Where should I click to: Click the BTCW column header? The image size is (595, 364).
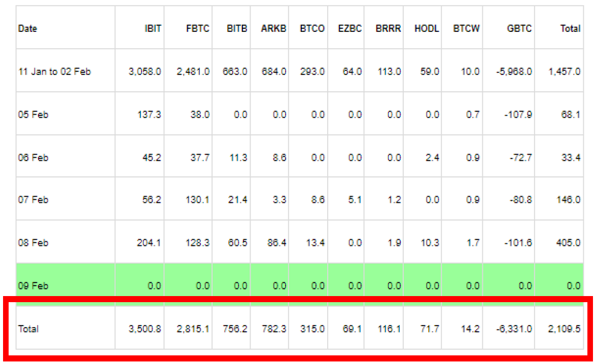tap(466, 28)
